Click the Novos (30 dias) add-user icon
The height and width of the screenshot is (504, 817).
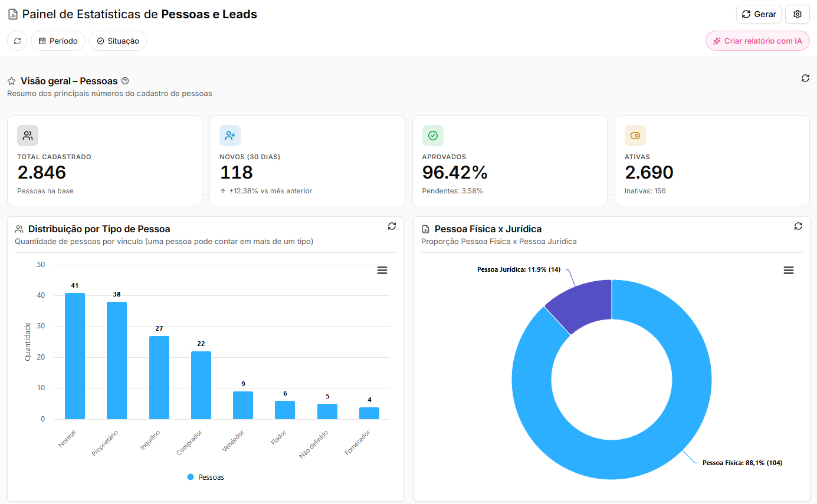point(230,136)
